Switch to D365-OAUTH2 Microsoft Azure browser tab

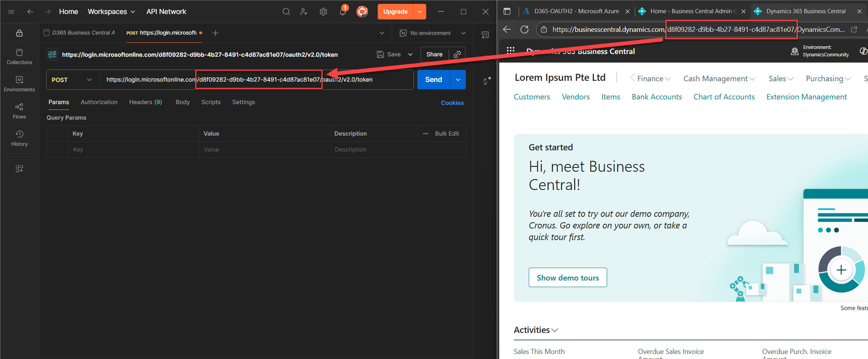click(576, 11)
